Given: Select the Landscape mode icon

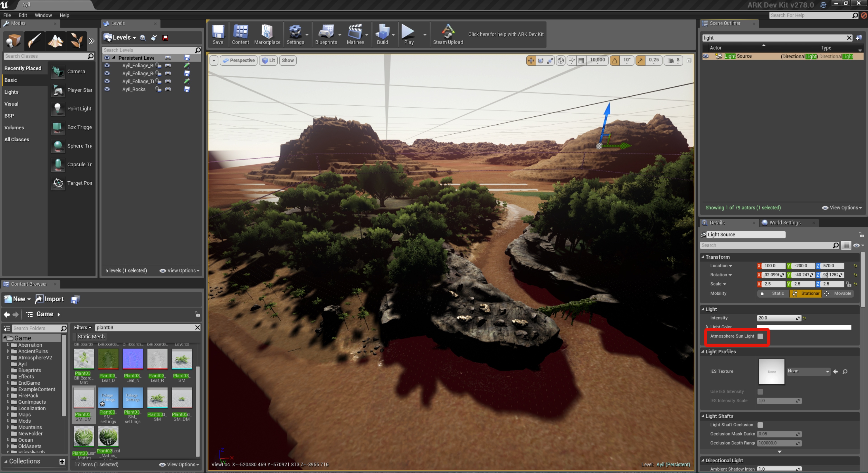Looking at the screenshot, I should 55,41.
